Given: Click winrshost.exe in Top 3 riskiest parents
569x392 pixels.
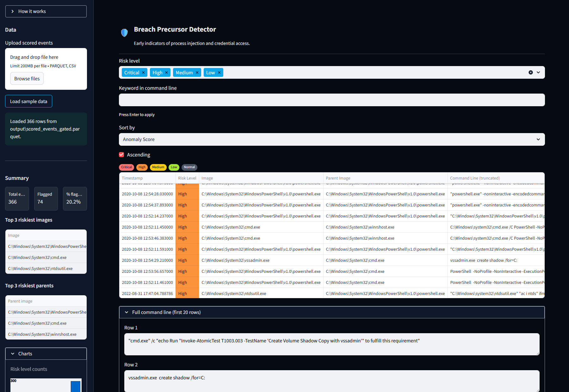Looking at the screenshot, I should click(46, 334).
